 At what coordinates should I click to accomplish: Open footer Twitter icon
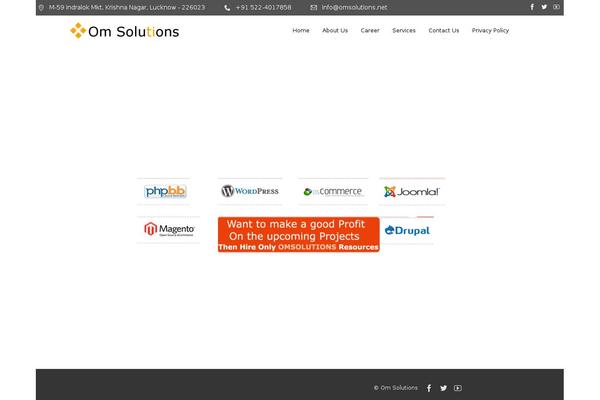(x=443, y=388)
